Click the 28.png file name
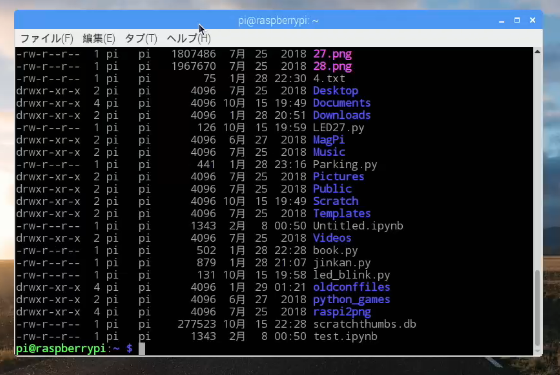560x375 pixels. (x=332, y=66)
